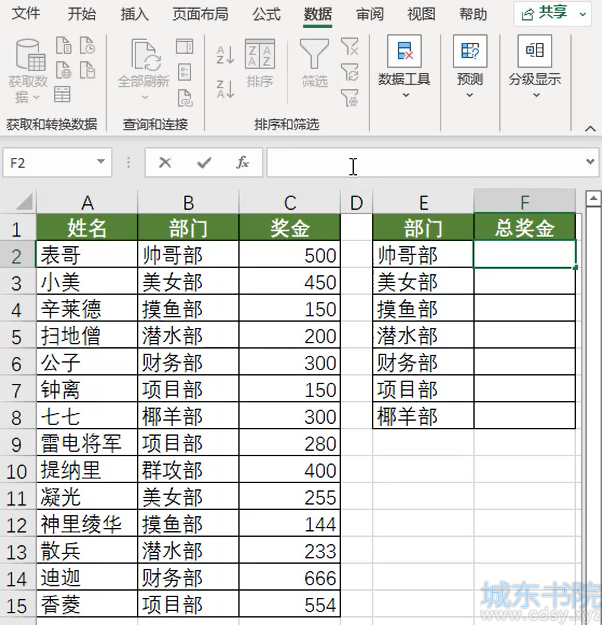Open the Data Tools (数据工具) icon
This screenshot has height=625, width=602.
(x=404, y=51)
